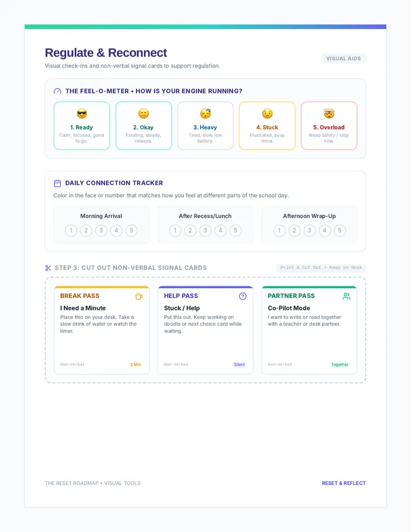Select circle 5 under Afternoon Wrap-Up
Viewport: 411px width, 532px height.
coord(340,231)
